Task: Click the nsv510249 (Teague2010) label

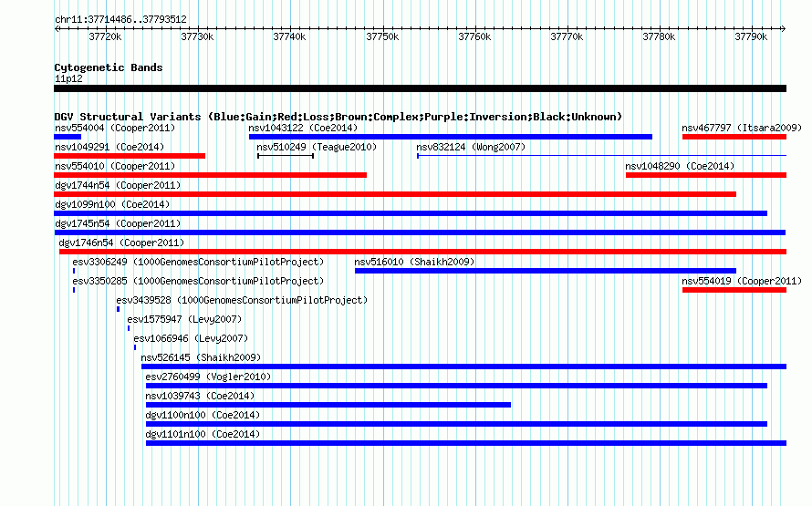Action: click(x=317, y=147)
